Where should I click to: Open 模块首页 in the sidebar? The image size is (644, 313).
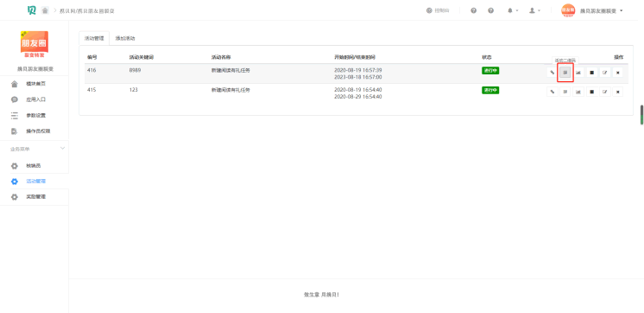35,84
